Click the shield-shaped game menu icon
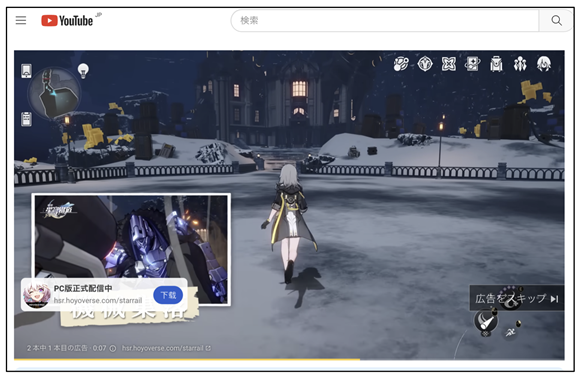Image resolution: width=582 pixels, height=379 pixels. [x=425, y=64]
